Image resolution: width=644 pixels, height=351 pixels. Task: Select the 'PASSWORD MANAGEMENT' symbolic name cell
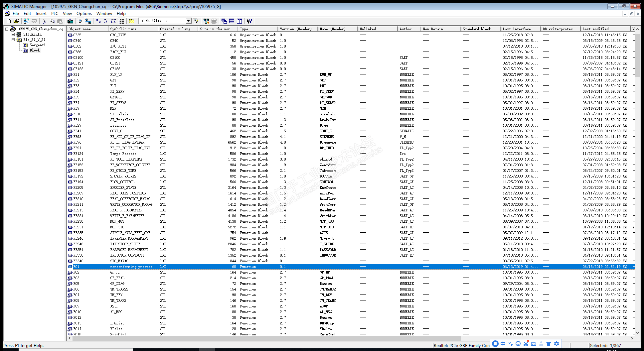click(129, 250)
